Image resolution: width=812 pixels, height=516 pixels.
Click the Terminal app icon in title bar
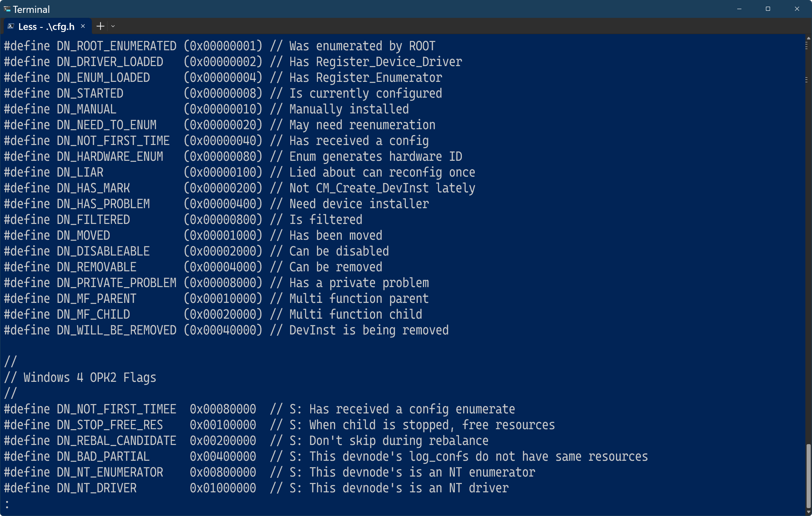(7, 9)
